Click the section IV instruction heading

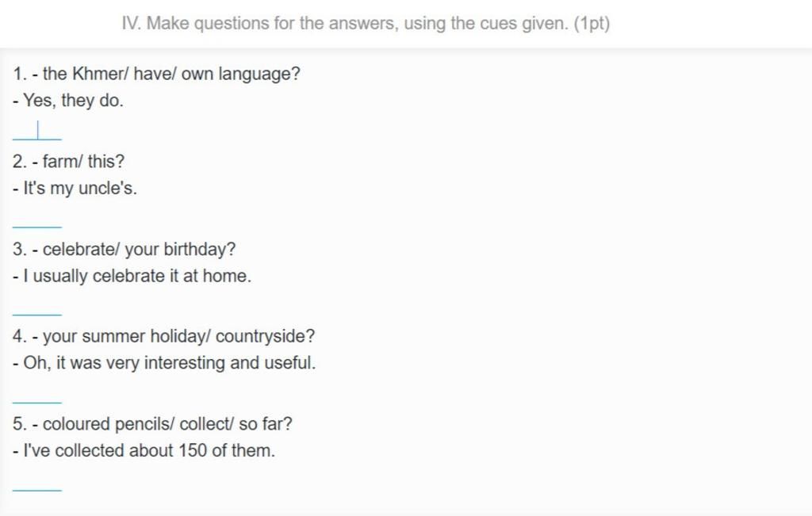pos(366,24)
